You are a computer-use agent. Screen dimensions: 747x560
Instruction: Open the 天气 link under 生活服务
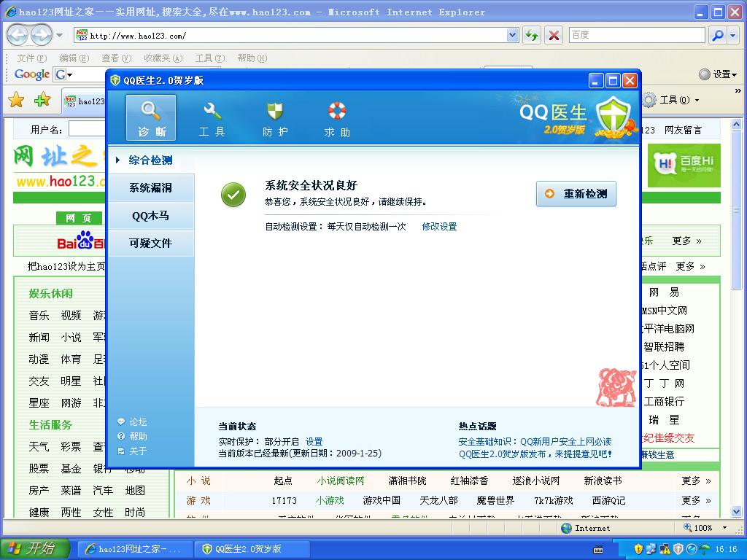point(39,447)
